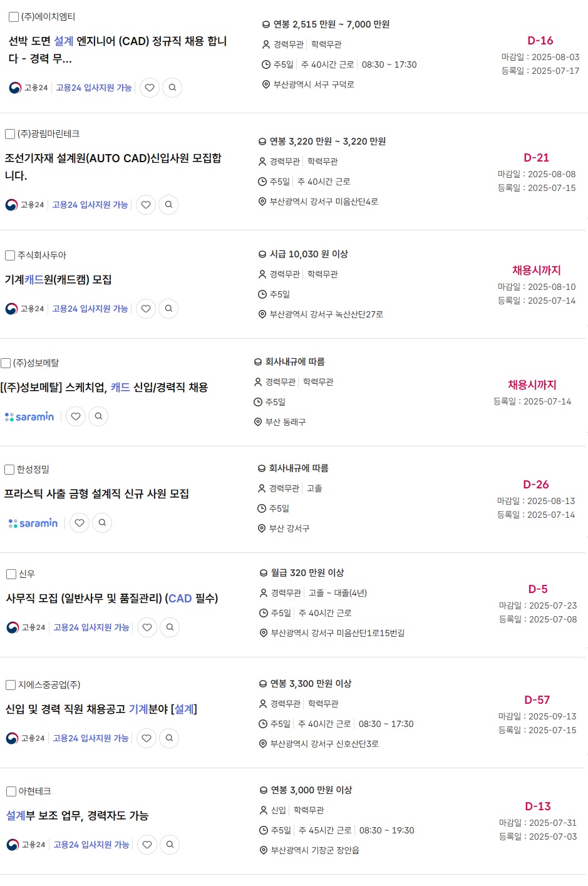588x886 pixels.
Task: Click saramin logo on 성보메탈 posting
Action: (x=29, y=416)
